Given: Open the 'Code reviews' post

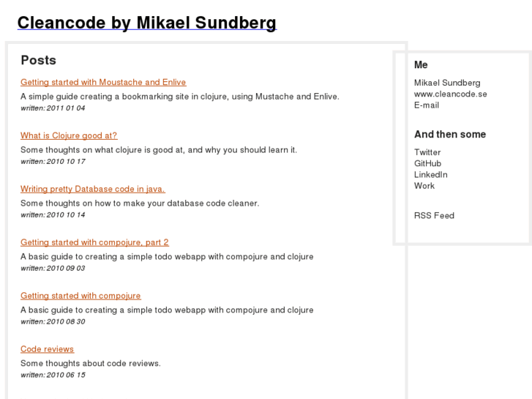Looking at the screenshot, I should [x=47, y=349].
